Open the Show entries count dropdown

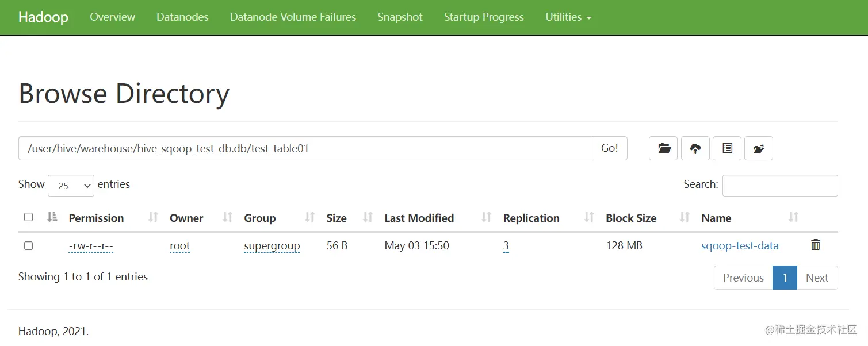71,186
